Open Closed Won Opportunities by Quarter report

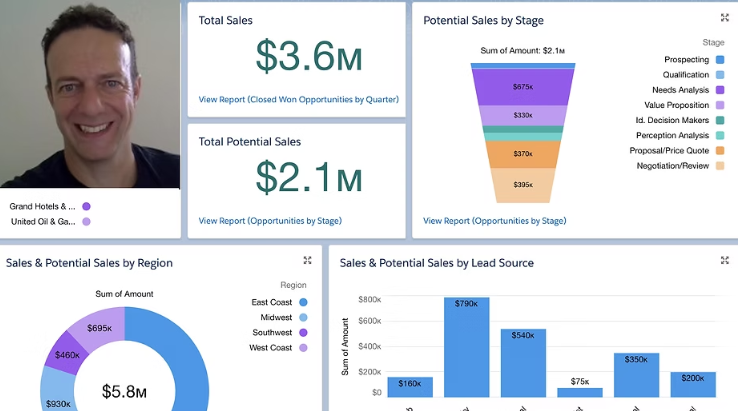coord(298,99)
